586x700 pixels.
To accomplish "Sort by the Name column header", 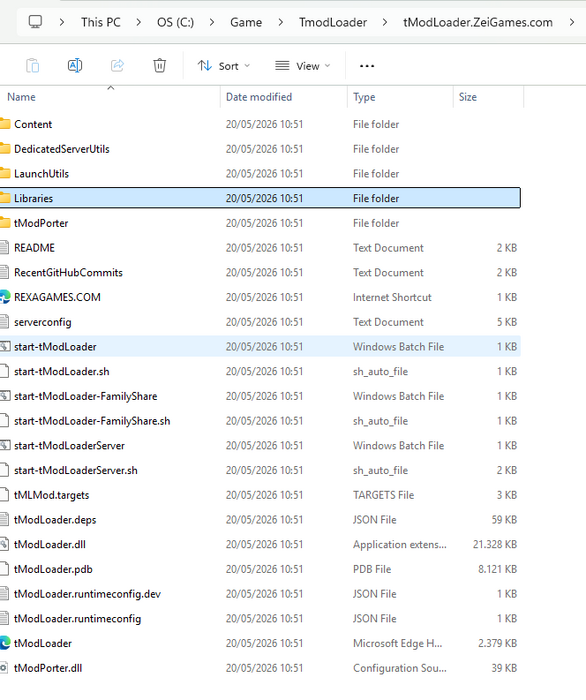I will (21, 97).
